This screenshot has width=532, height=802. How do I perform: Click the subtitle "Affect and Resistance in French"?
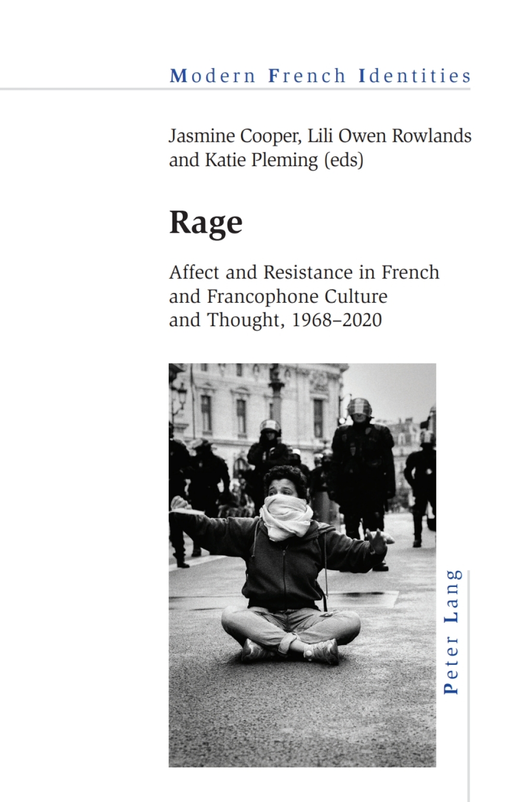coord(303,272)
